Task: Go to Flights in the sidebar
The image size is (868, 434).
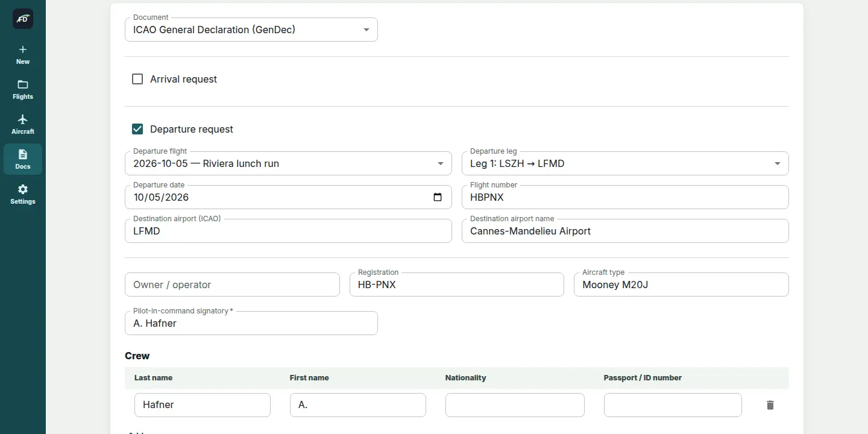Action: (23, 89)
